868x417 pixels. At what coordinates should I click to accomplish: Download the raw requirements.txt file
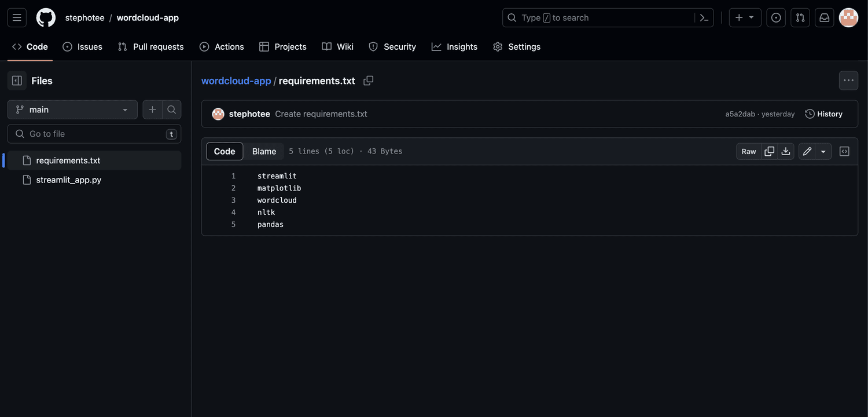(x=786, y=151)
